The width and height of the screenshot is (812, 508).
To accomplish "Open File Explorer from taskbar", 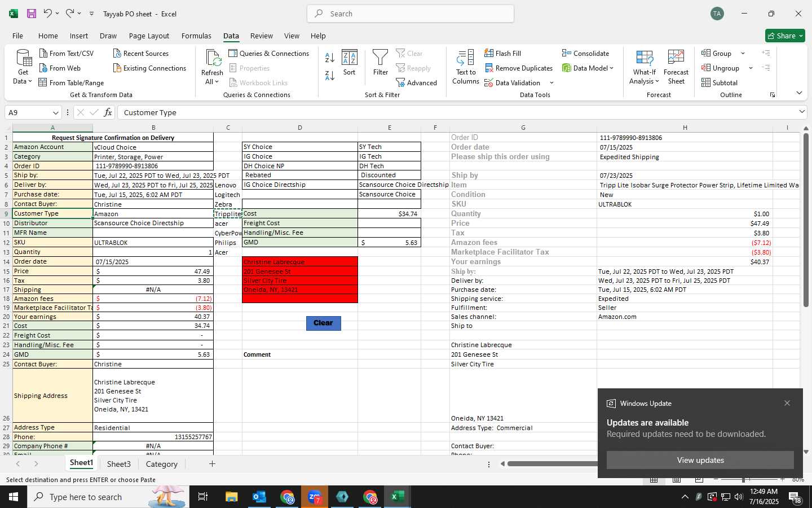I will (232, 497).
